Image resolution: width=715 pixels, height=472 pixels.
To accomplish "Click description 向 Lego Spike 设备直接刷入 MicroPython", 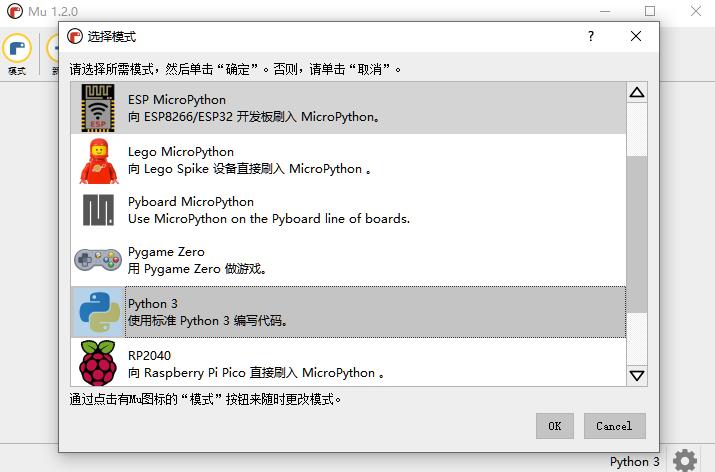I will tap(250, 169).
